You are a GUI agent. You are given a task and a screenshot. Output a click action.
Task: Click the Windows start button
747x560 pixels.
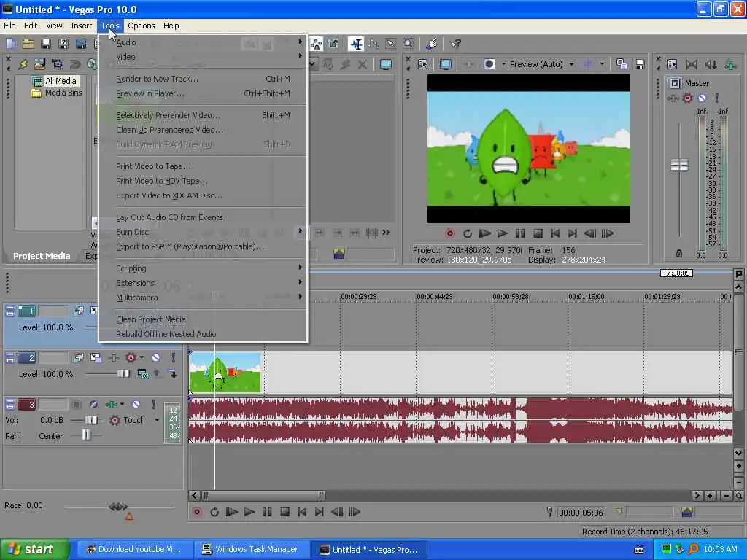pyautogui.click(x=34, y=549)
